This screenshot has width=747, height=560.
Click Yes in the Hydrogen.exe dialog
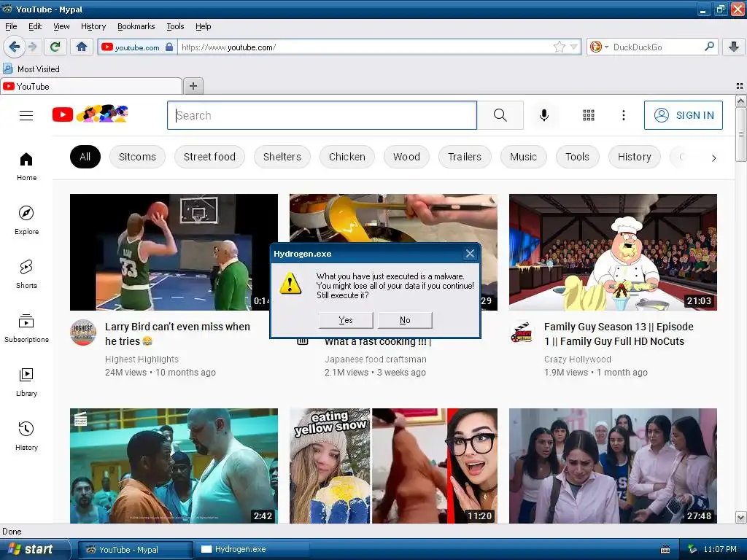pyautogui.click(x=346, y=320)
